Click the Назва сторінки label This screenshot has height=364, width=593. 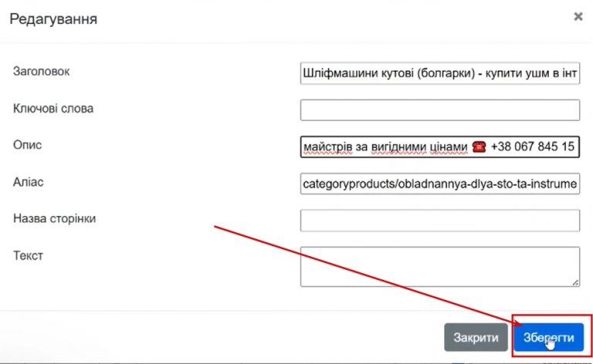click(55, 218)
